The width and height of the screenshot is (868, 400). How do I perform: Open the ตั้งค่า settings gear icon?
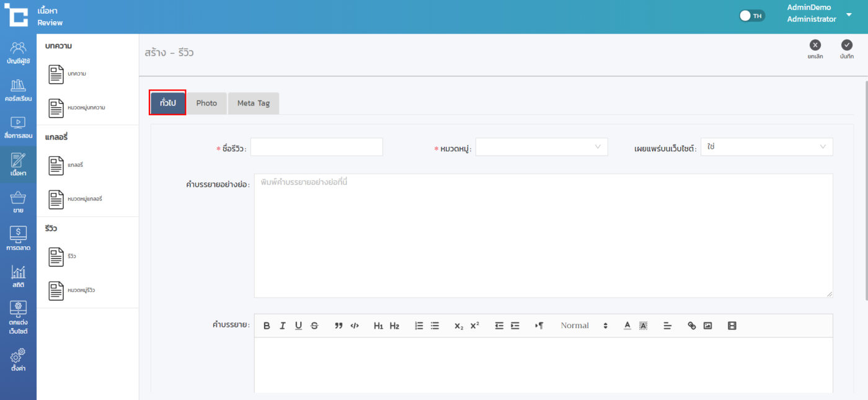(x=18, y=360)
